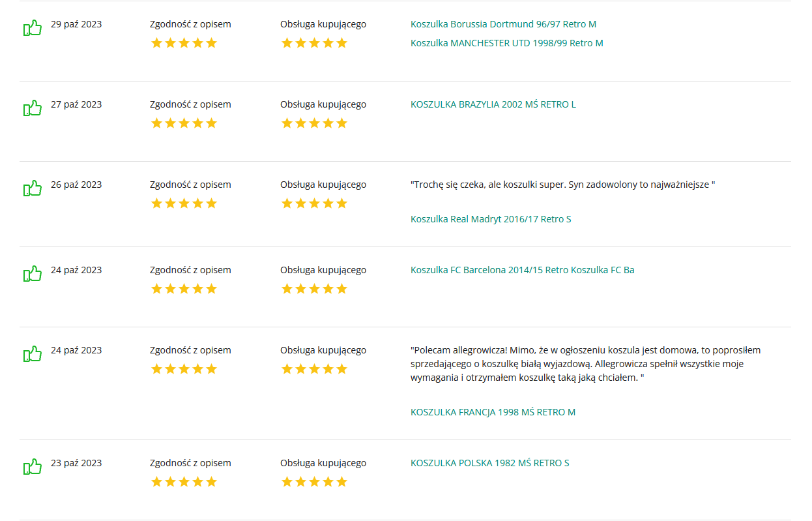Viewport: 812px width, 521px height.
Task: Click Zgodność z opisem stars for 29 paź
Action: click(x=184, y=43)
